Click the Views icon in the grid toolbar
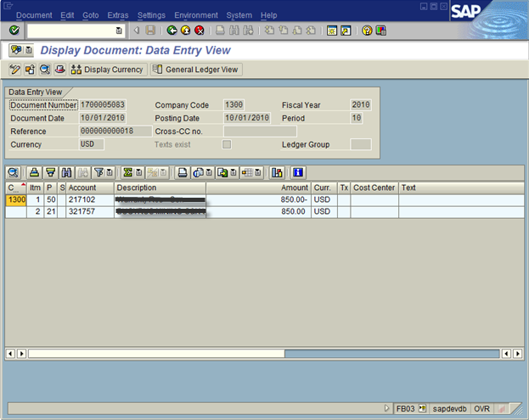Viewport: 529px width, 420px height. (x=199, y=173)
